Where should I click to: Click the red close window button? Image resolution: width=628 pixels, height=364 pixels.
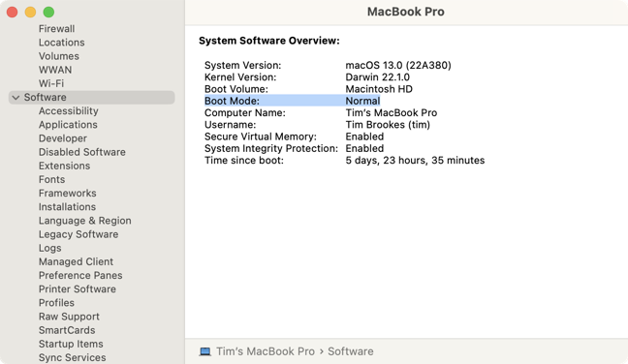[x=12, y=12]
